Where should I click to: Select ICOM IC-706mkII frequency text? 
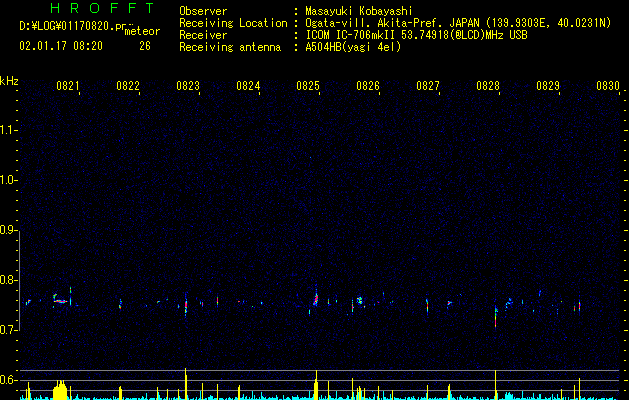point(416,35)
